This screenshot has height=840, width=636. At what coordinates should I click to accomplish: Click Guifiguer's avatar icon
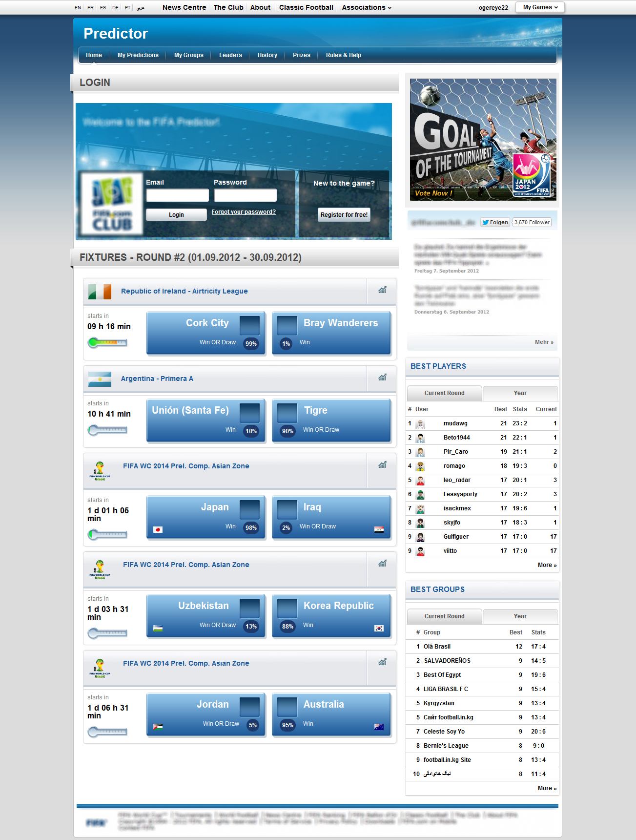pyautogui.click(x=420, y=537)
